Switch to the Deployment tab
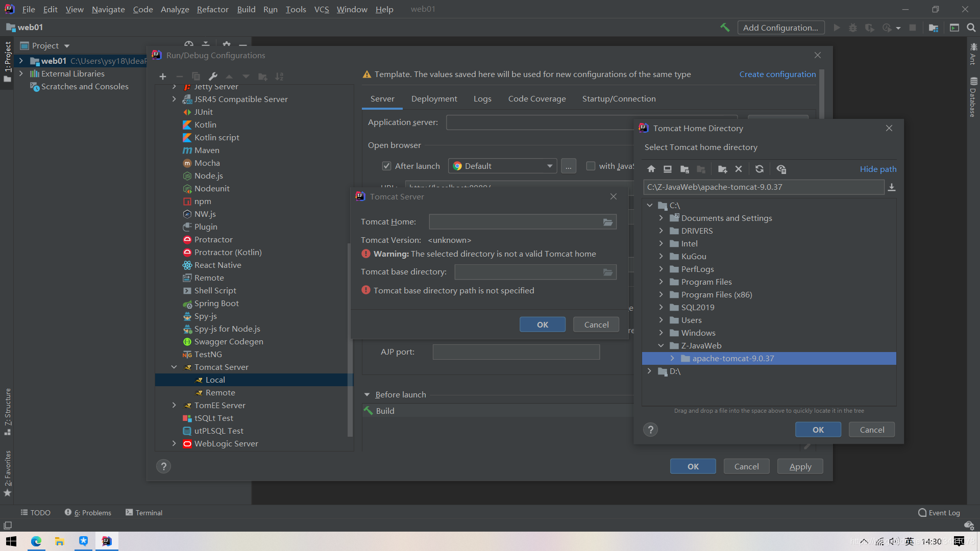Viewport: 980px width, 551px height. (x=434, y=99)
